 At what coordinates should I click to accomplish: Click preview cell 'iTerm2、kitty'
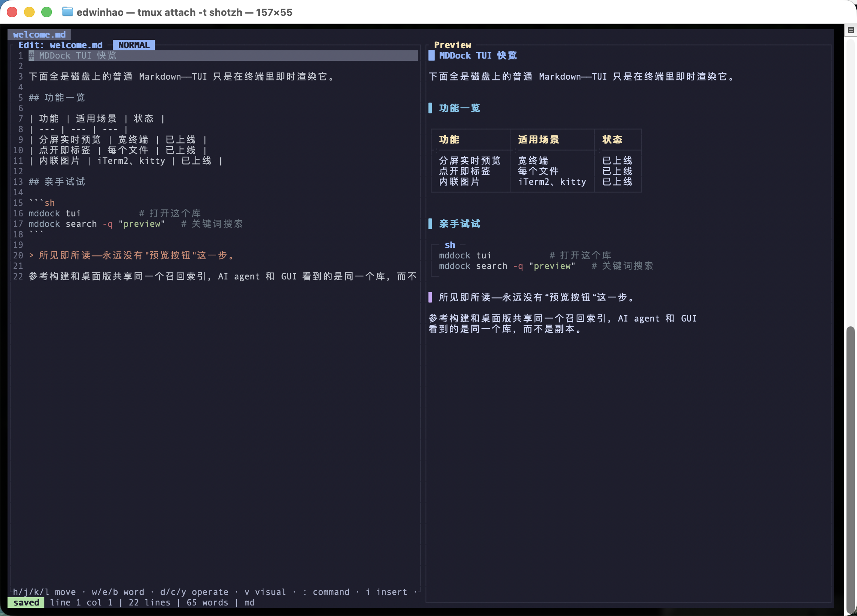pos(552,182)
